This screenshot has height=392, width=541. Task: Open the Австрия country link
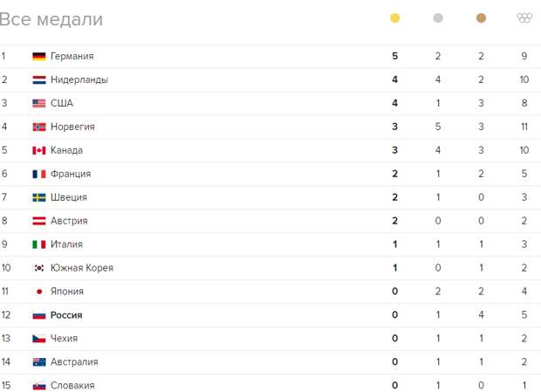69,221
